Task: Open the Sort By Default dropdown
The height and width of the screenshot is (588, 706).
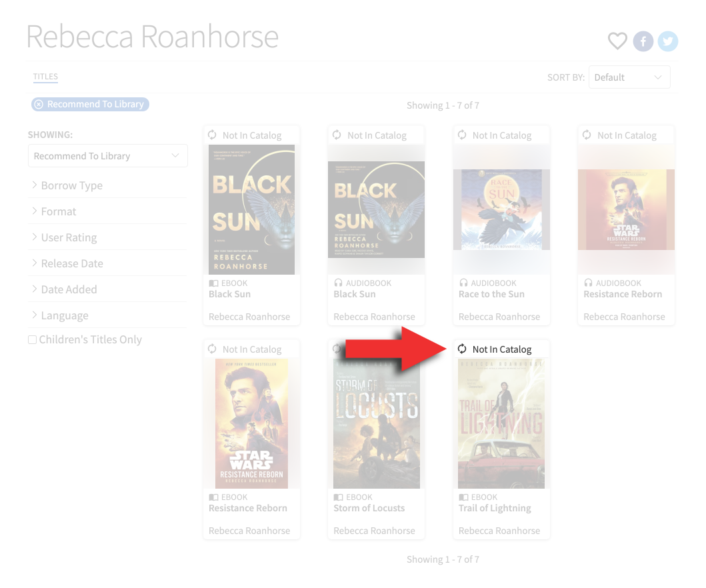Action: point(629,77)
